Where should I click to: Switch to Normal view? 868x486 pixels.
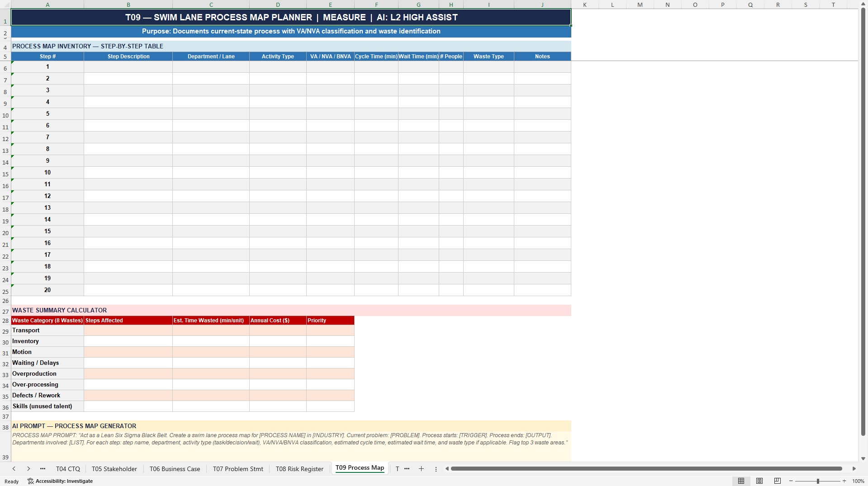point(741,481)
